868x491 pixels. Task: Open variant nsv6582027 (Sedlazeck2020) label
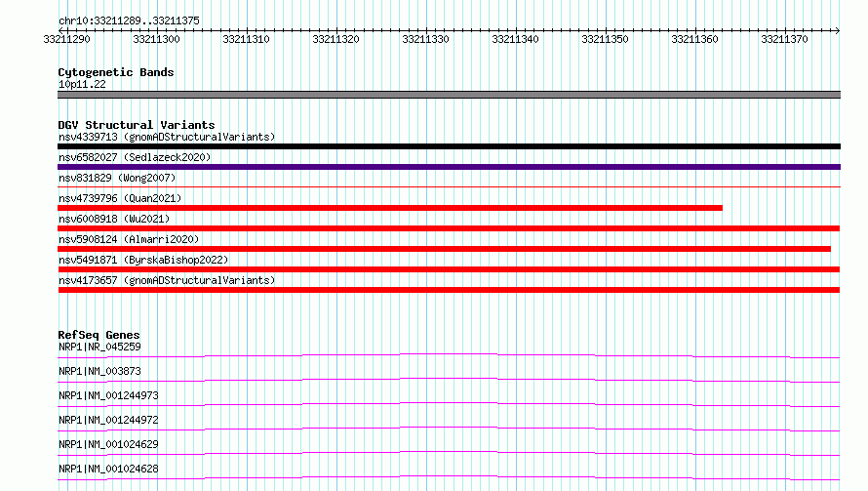tap(135, 157)
